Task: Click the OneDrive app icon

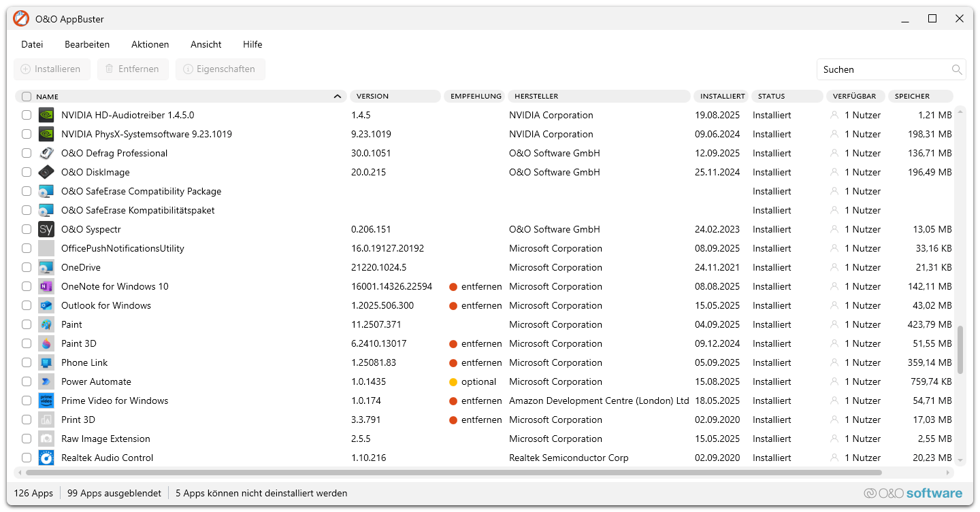Action: (46, 267)
